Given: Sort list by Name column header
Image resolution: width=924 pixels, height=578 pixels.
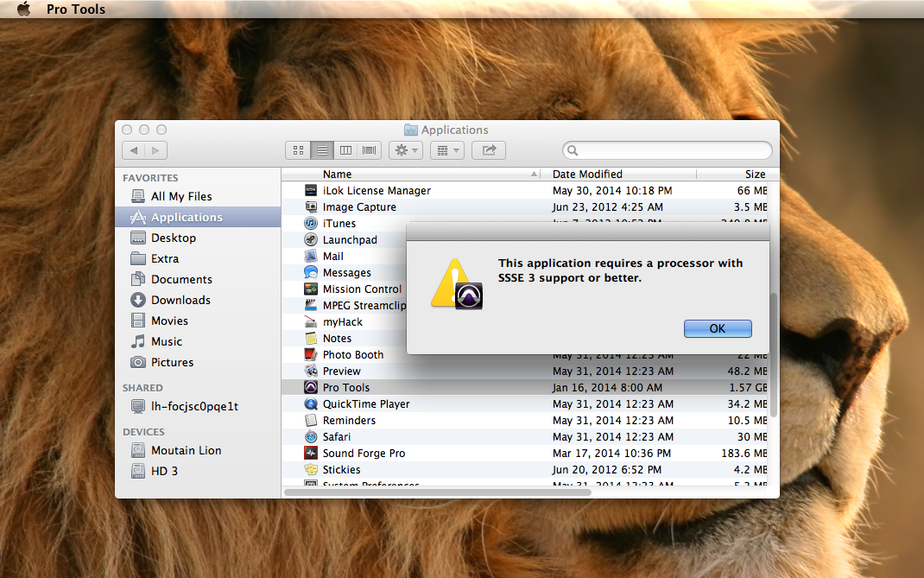Looking at the screenshot, I should 415,174.
